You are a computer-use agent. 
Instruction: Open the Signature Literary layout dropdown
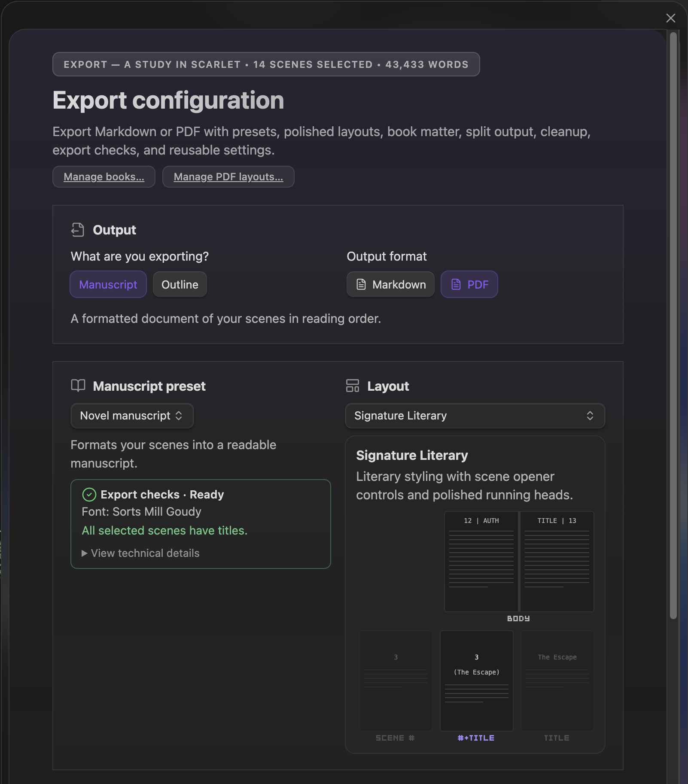[x=475, y=416]
